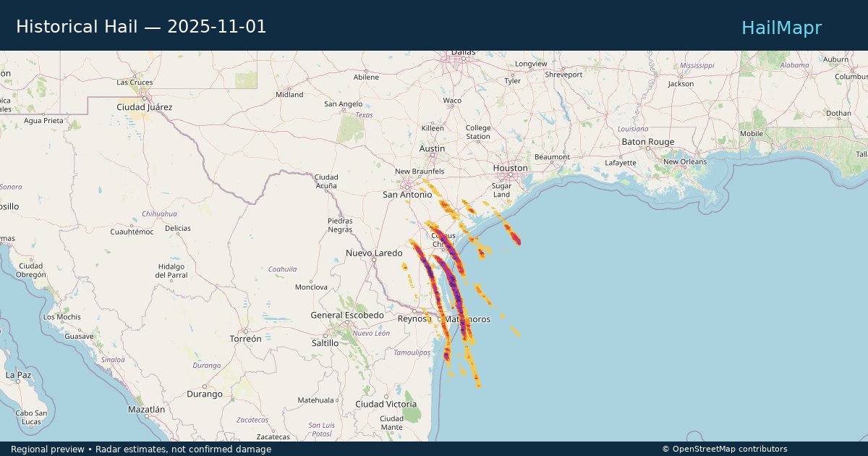Click the Jackson city label
Screen dimensions: 868x456
[x=681, y=84]
